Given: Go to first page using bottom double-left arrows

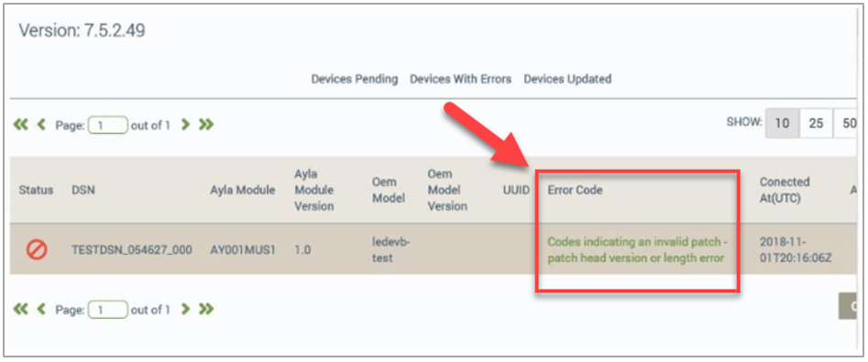Looking at the screenshot, I should click(20, 309).
